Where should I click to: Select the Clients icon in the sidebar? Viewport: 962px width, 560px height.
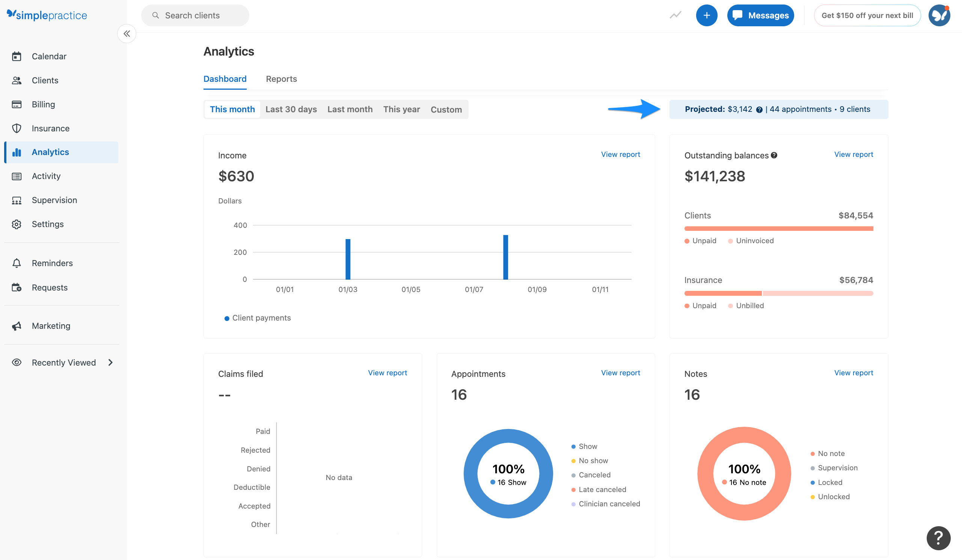pos(17,80)
